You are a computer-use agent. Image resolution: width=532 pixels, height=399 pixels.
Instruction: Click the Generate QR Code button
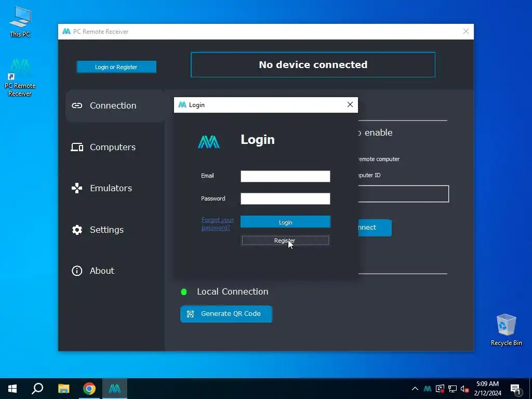(x=227, y=314)
